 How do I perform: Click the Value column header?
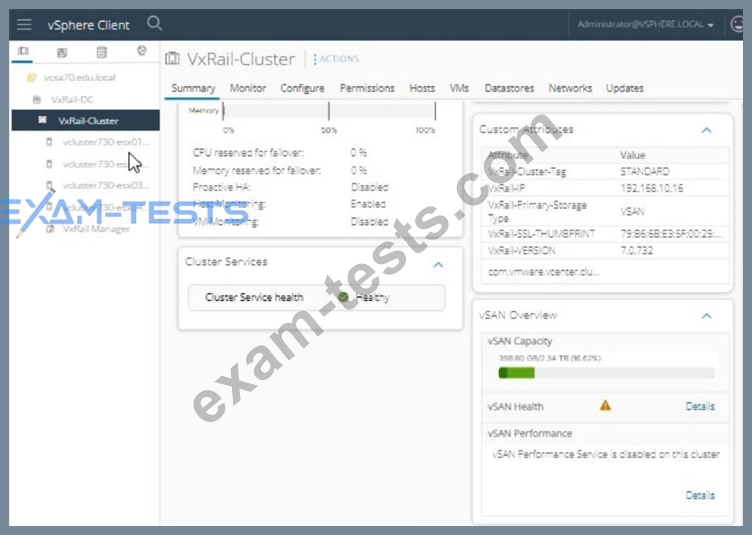[x=633, y=155]
